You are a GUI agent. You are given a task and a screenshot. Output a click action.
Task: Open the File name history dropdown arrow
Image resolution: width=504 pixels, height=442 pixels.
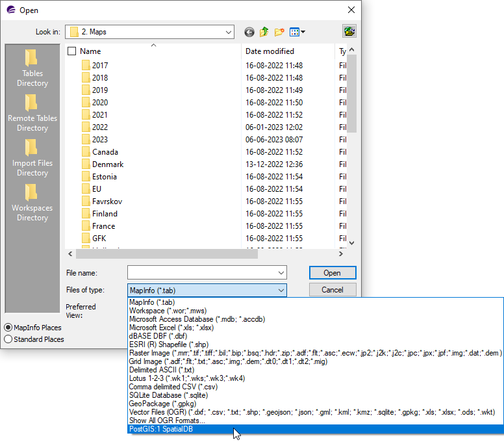coord(281,273)
